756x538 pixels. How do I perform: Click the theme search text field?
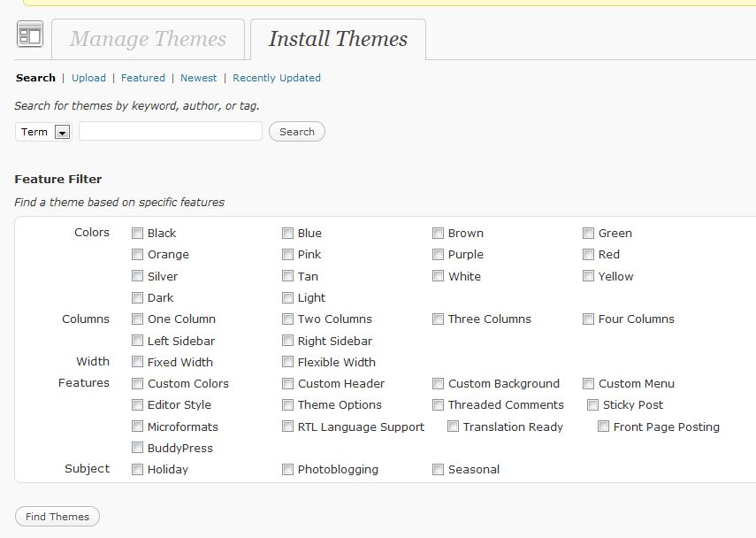tap(171, 132)
